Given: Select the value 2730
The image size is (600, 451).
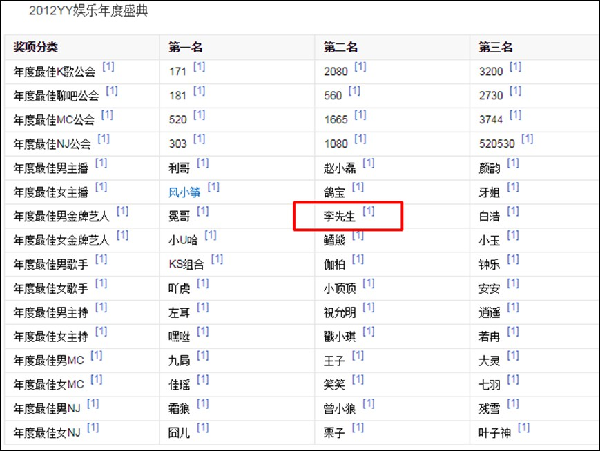Looking at the screenshot, I should pos(491,96).
